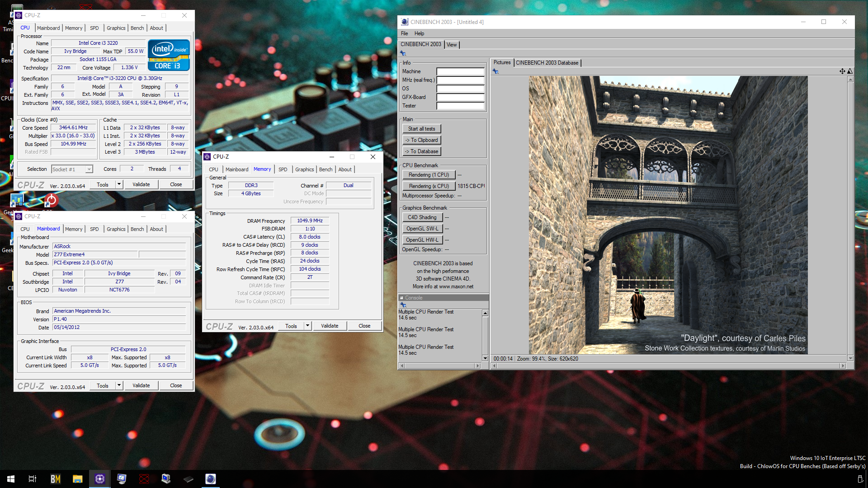
Task: Click Validate in top CPU-Z window
Action: [141, 184]
